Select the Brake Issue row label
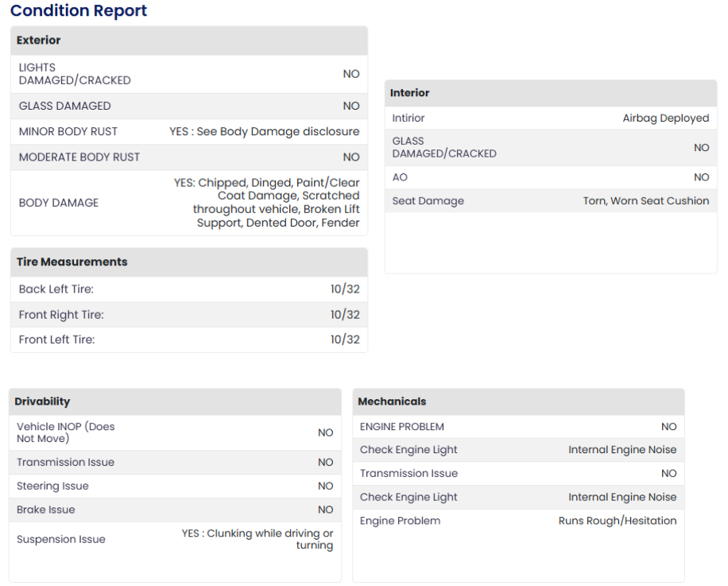Screen dimensions: 728x586 pyautogui.click(x=46, y=510)
